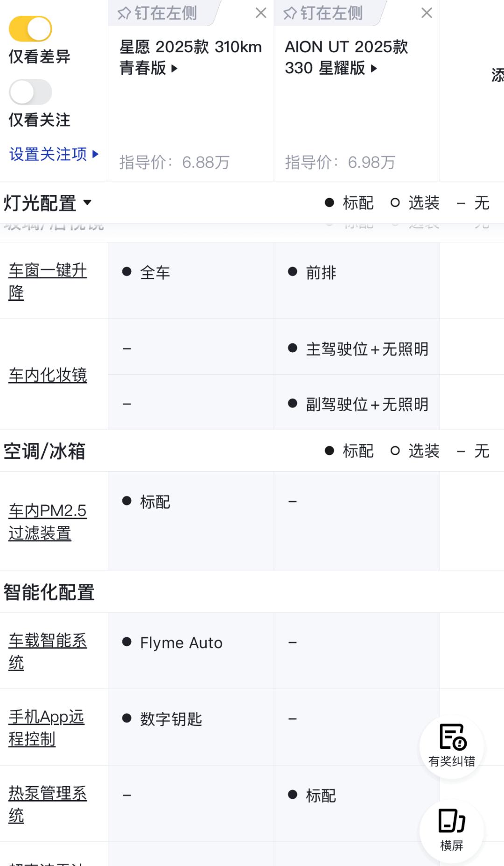
Task: Switch to landscape with 横屏 button
Action: [452, 831]
